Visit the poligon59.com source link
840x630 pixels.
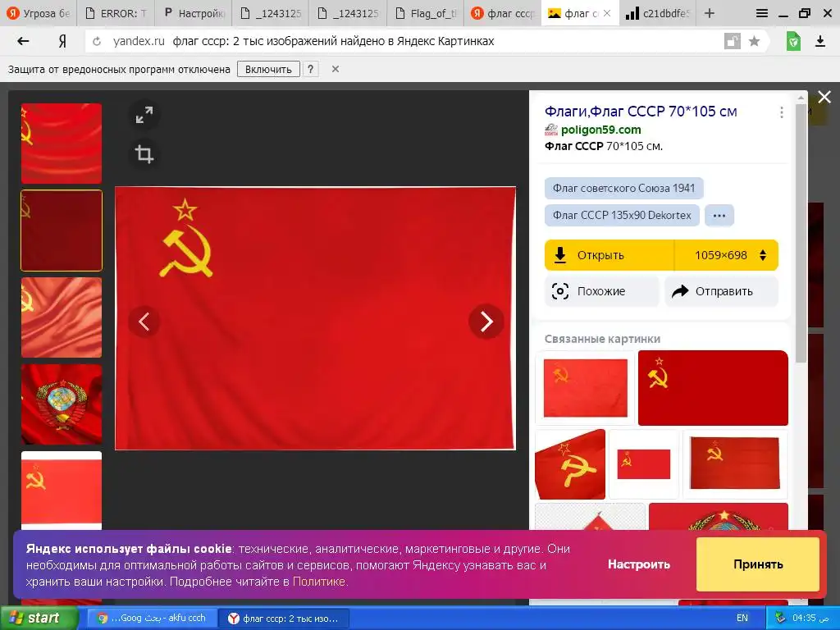pos(600,130)
